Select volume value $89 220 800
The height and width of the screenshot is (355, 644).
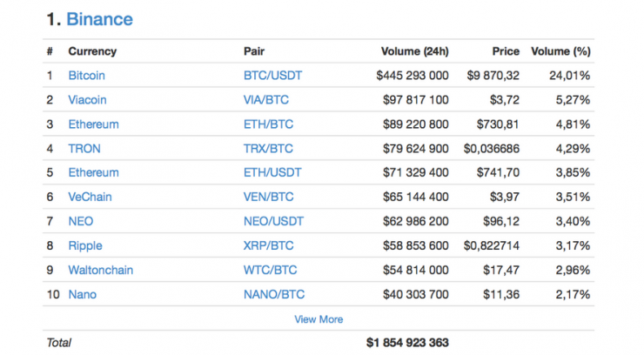(416, 124)
